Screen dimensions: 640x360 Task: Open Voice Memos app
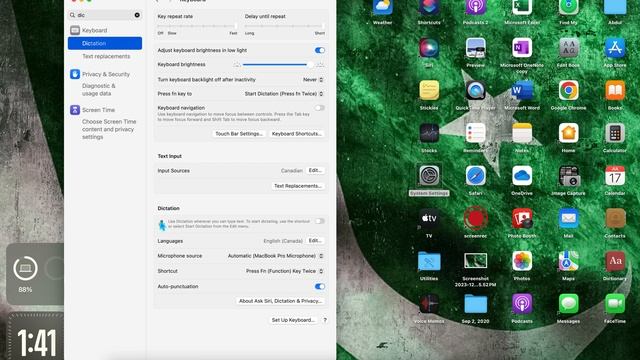[x=429, y=304]
